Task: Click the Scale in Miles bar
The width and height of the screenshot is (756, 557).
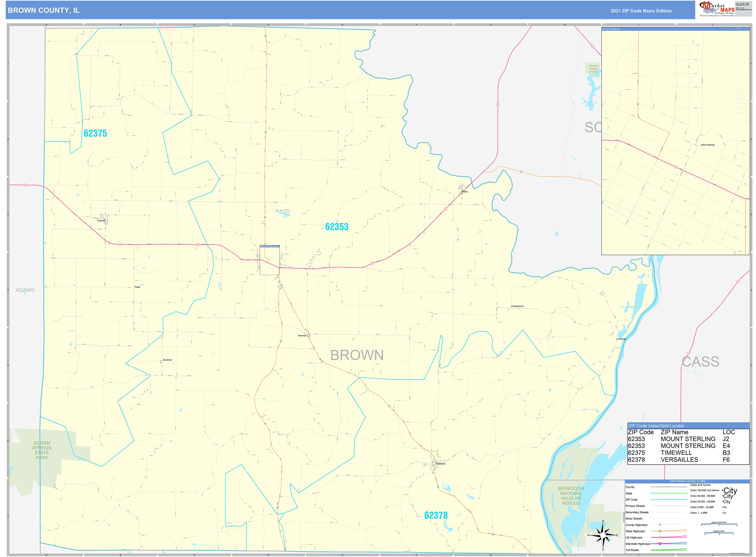Action: [719, 533]
